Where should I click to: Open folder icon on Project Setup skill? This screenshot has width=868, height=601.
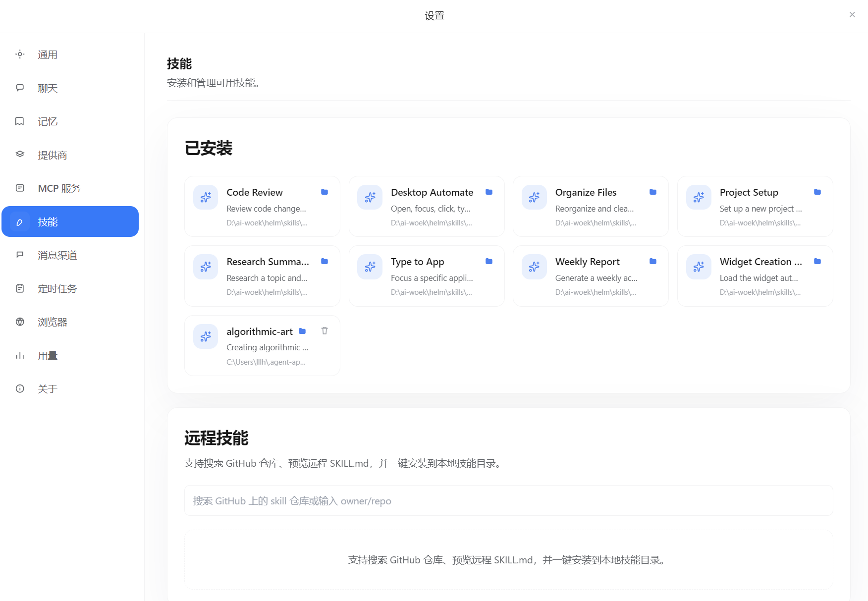tap(817, 192)
